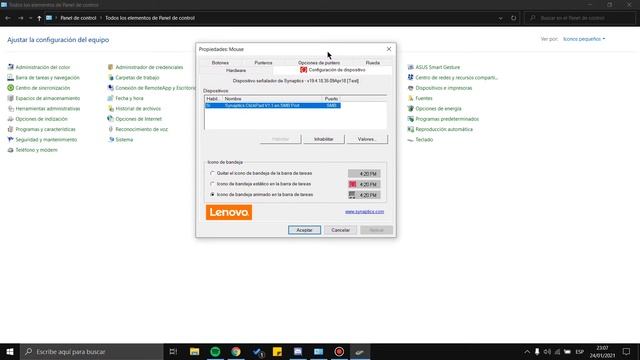Screen dimensions: 640x360
Task: Open Seguridad y mantenimiento
Action: tap(42, 140)
